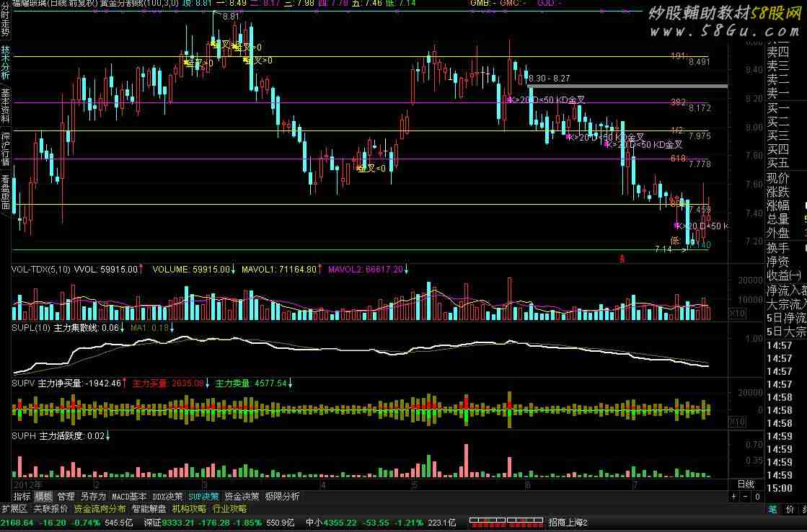This screenshot has height=532, width=807.
Task: Click the X10 scale icon in SUPV panel
Action: pos(737,422)
